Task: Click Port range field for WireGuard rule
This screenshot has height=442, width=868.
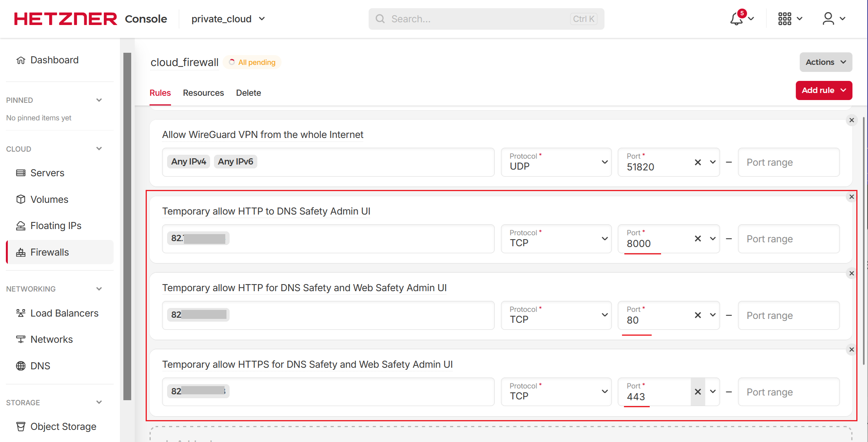Action: point(789,162)
